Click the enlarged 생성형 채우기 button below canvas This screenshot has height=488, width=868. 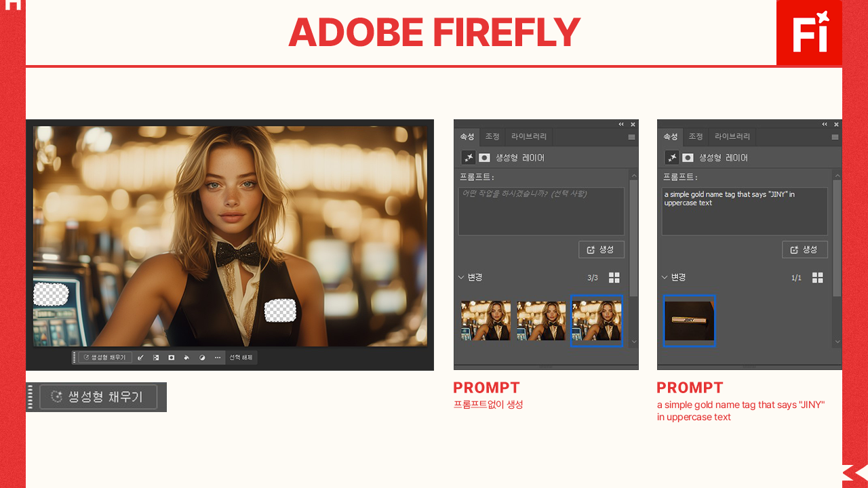click(98, 397)
